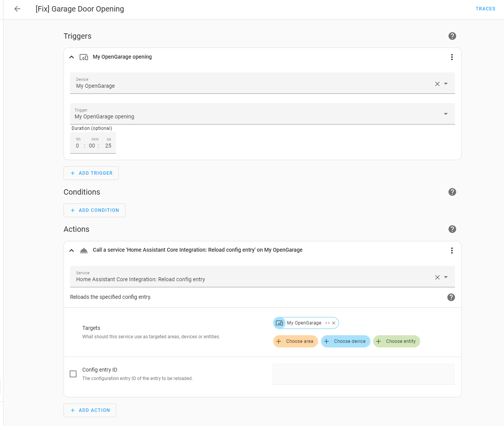The width and height of the screenshot is (504, 426).
Task: Click the seconds field in Duration
Action: pos(108,146)
